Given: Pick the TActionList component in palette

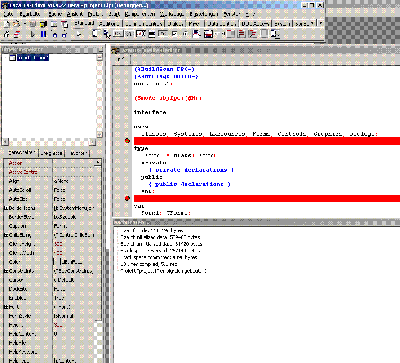Looking at the screenshot, I should (x=275, y=33).
